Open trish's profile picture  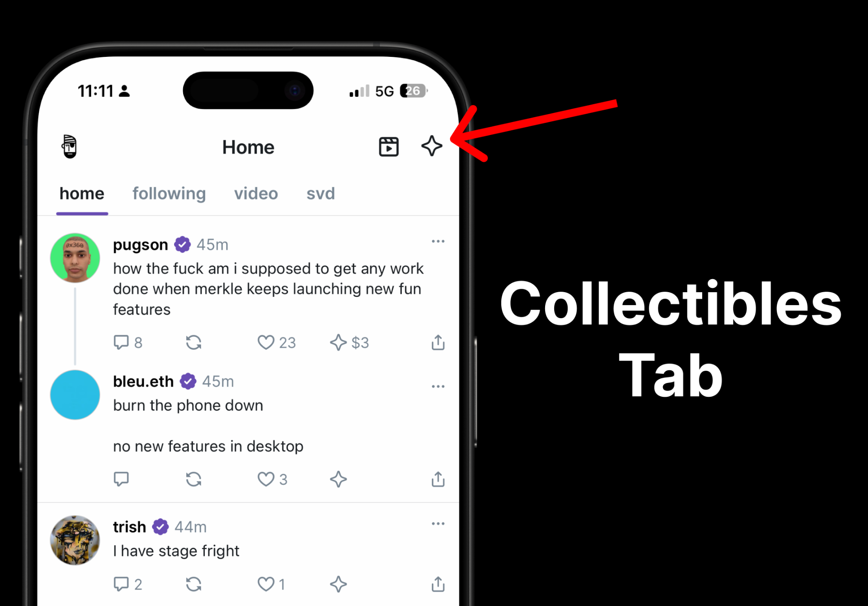pos(75,540)
